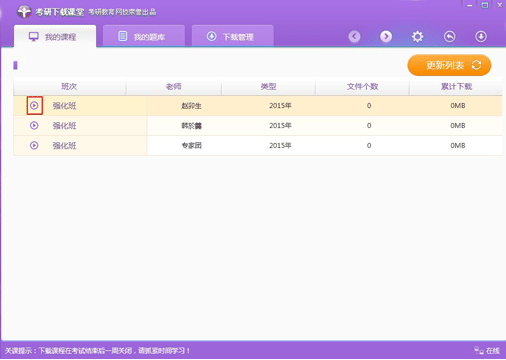Play the 强化班 course by 专家团
The width and height of the screenshot is (506, 360).
34,145
